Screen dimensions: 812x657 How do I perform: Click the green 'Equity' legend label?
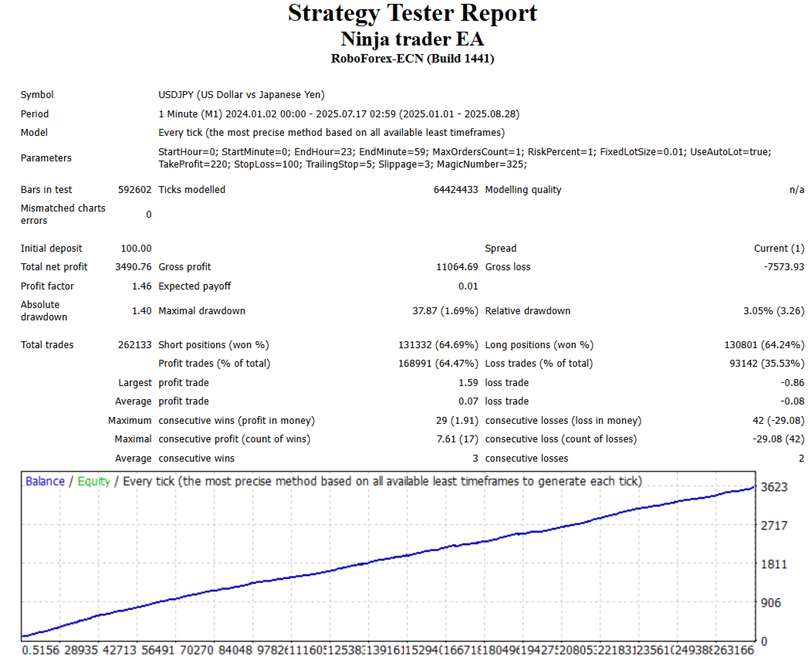93,481
